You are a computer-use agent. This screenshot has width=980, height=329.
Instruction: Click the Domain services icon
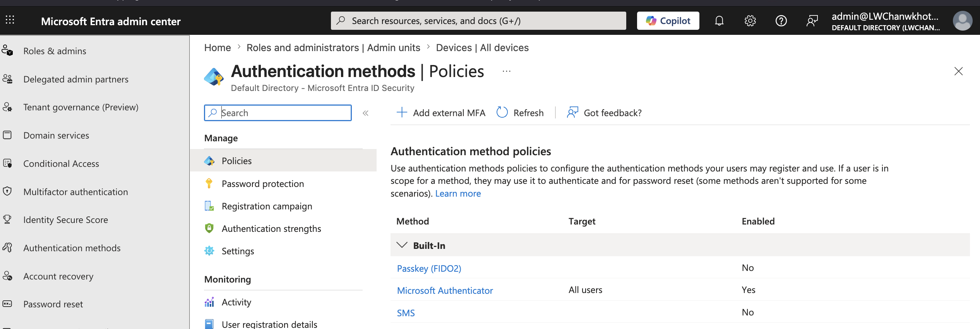click(x=7, y=135)
